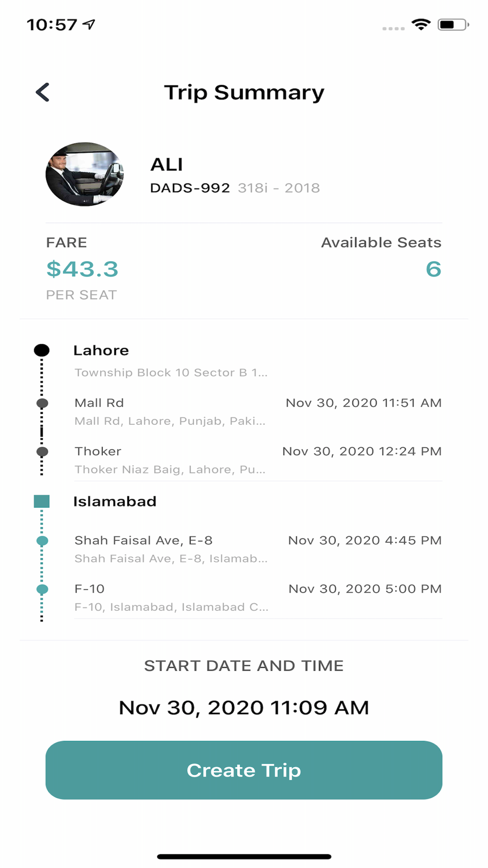The height and width of the screenshot is (868, 488).
Task: Select the F-10 Islamabad stop
Action: click(258, 597)
